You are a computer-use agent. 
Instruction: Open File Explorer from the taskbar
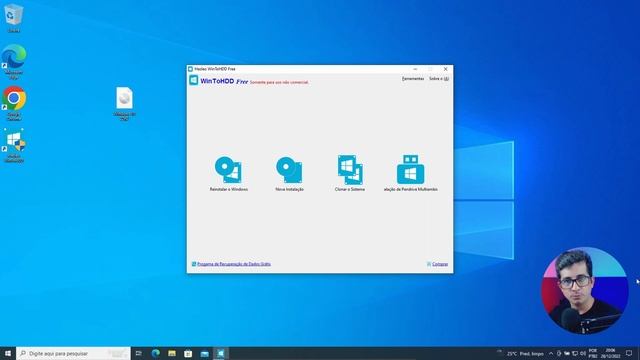pyautogui.click(x=172, y=353)
